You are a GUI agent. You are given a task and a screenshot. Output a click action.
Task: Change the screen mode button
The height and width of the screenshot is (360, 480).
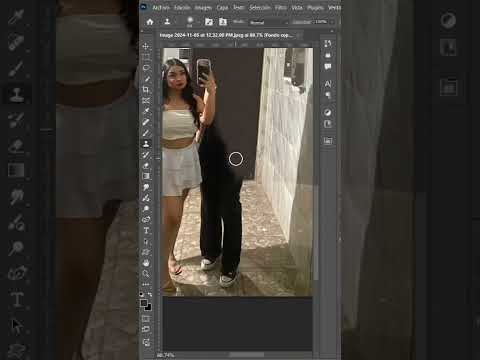pos(146,330)
